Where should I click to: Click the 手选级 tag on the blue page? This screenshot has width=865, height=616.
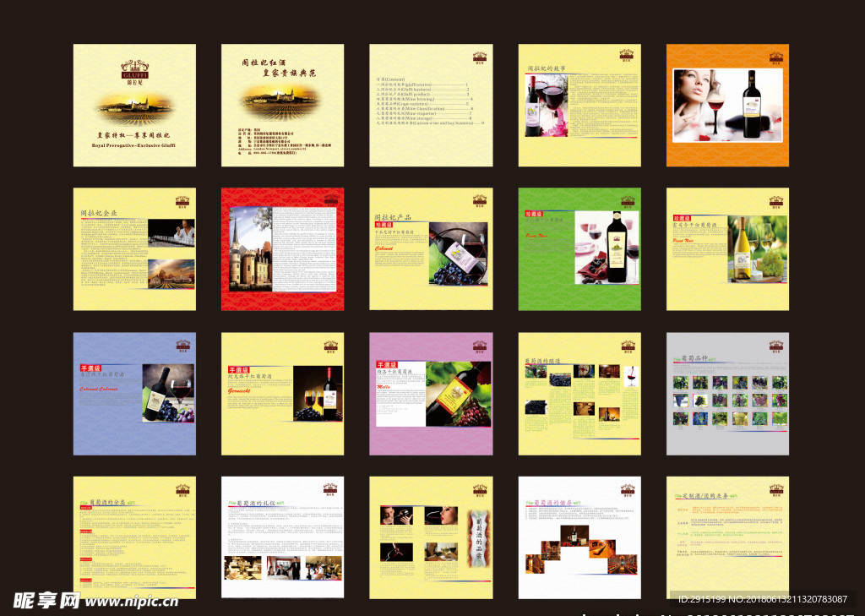[x=90, y=368]
